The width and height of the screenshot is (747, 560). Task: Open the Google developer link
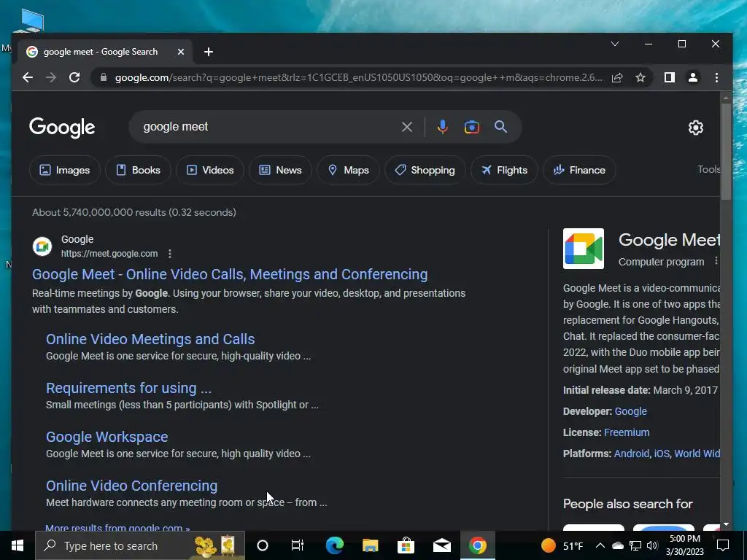click(x=631, y=411)
